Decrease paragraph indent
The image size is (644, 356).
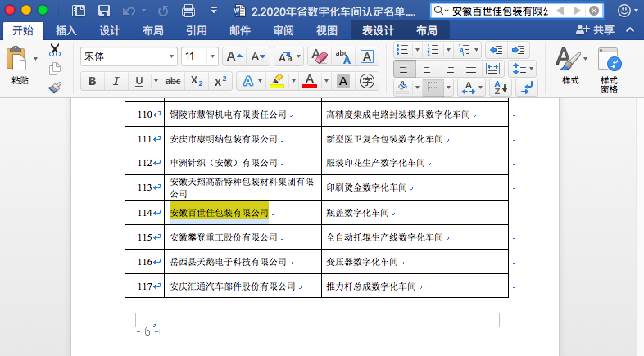coord(497,50)
